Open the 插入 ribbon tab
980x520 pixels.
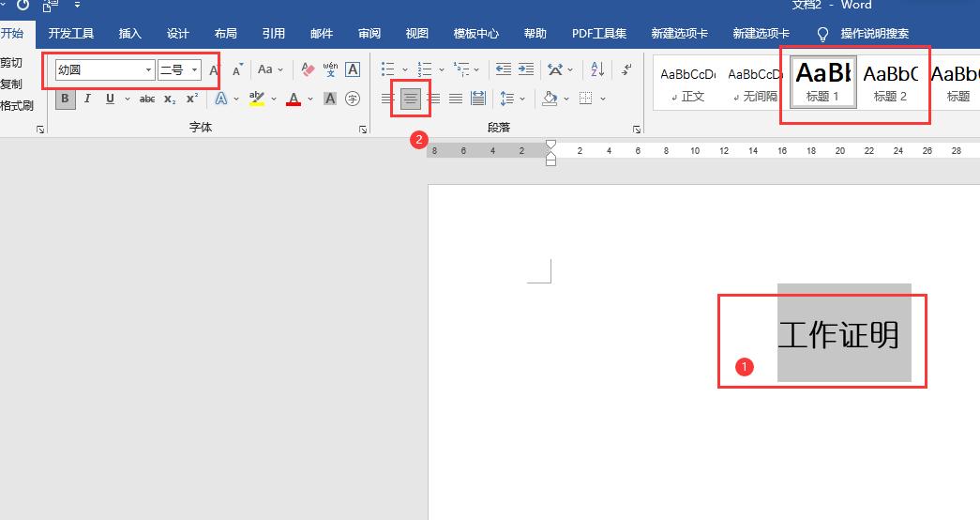(130, 34)
